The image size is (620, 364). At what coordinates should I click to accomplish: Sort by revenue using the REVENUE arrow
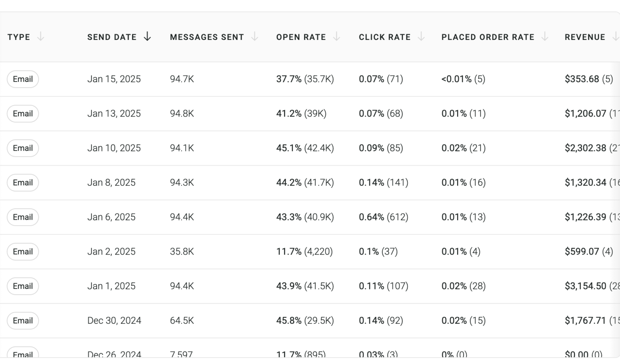point(616,37)
